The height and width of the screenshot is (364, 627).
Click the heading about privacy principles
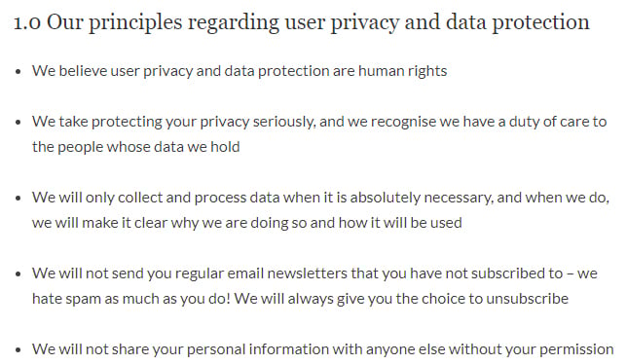302,22
